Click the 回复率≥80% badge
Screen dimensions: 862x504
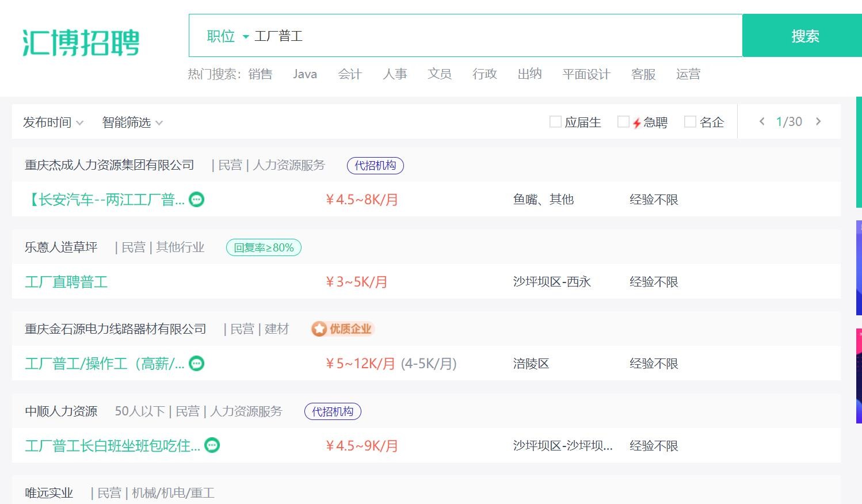coord(264,247)
